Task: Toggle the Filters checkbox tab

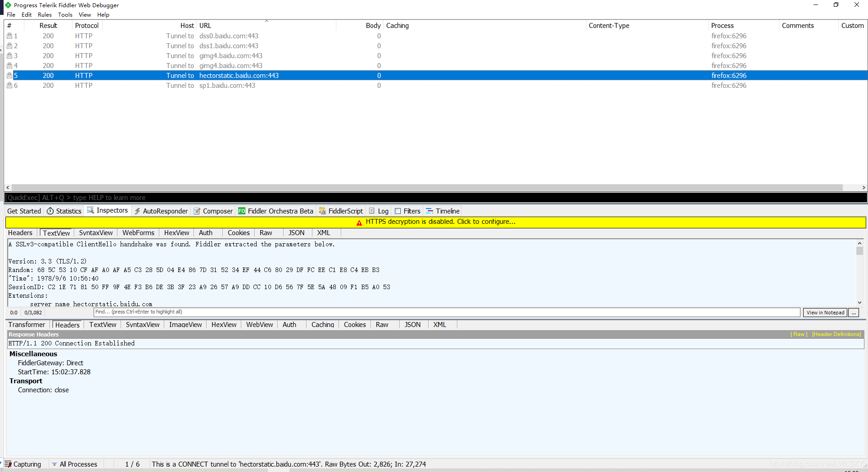Action: (x=407, y=211)
